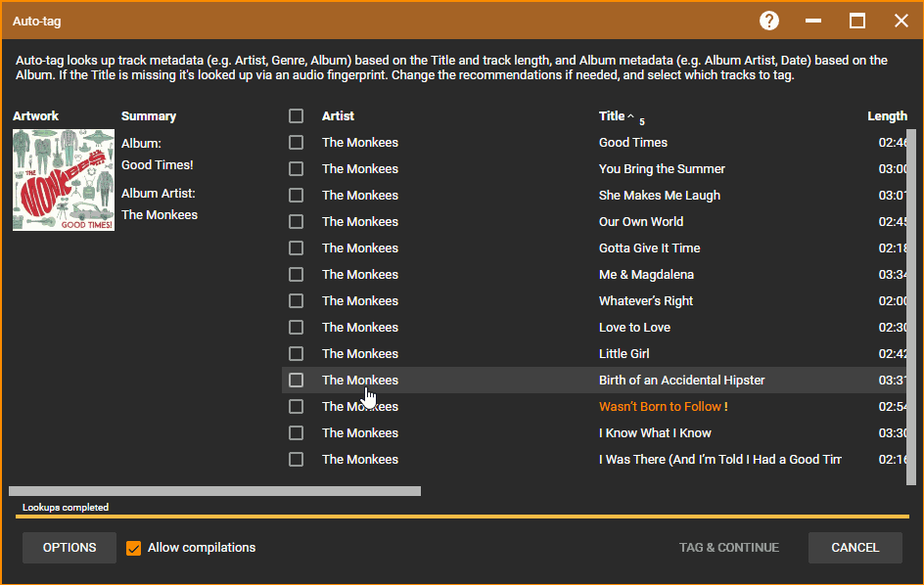Check the box beside Little Girl
This screenshot has width=924, height=585.
pos(296,354)
